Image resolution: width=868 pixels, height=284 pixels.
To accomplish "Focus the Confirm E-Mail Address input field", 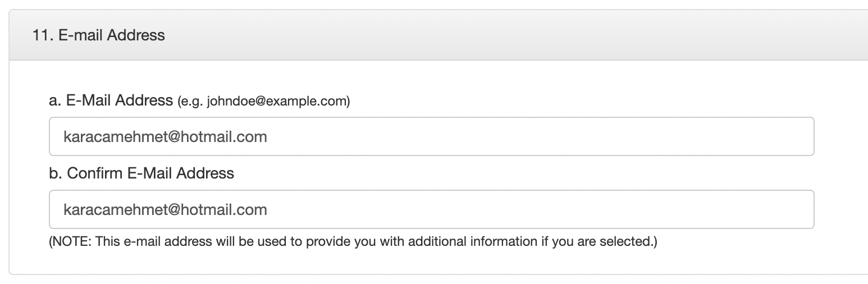I will [431, 209].
